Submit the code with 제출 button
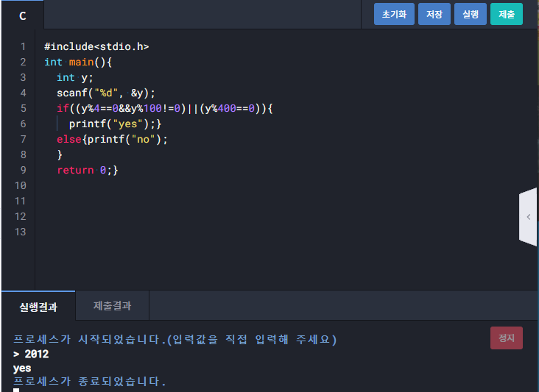 (x=507, y=14)
